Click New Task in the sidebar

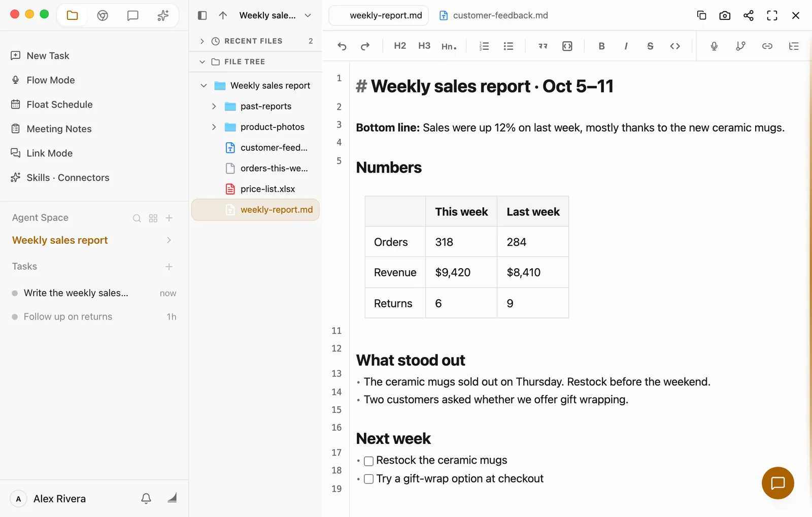pos(48,55)
